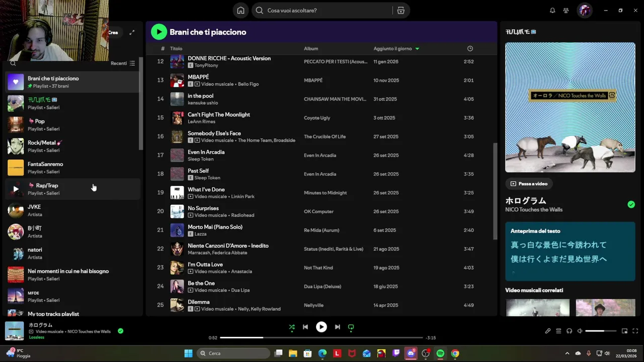644x362 pixels.
Task: Toggle the green check in the now playing panel
Action: click(x=631, y=205)
